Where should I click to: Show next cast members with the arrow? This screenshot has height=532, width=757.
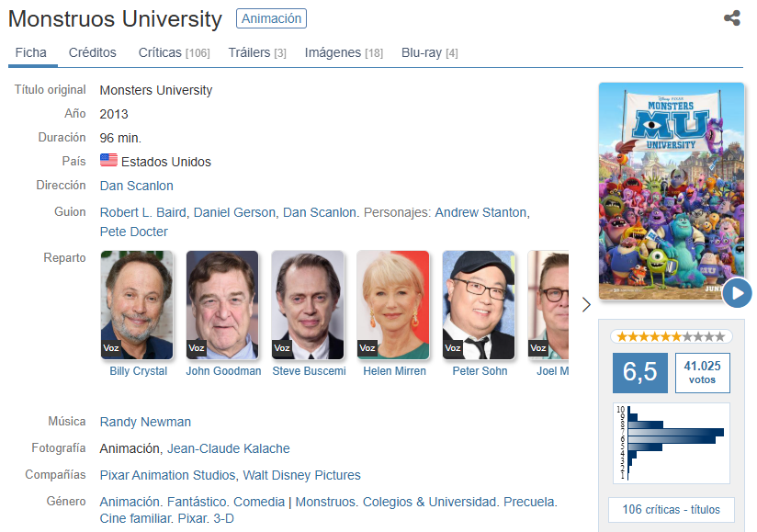[x=586, y=305]
